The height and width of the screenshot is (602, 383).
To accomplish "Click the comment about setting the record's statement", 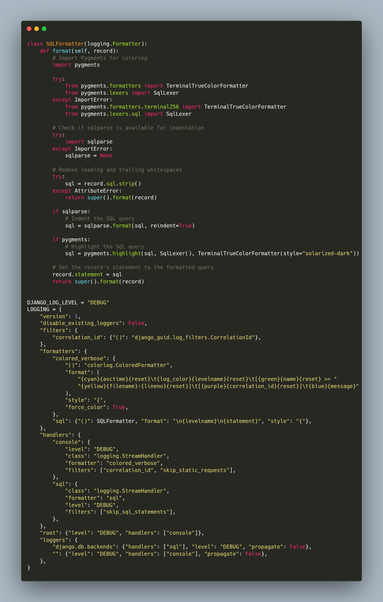I will point(133,267).
